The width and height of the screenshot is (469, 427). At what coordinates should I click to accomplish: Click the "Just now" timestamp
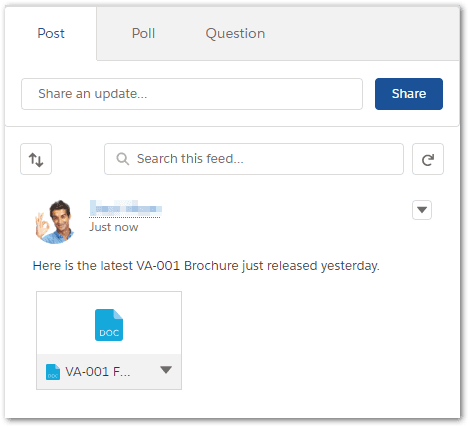(x=114, y=227)
